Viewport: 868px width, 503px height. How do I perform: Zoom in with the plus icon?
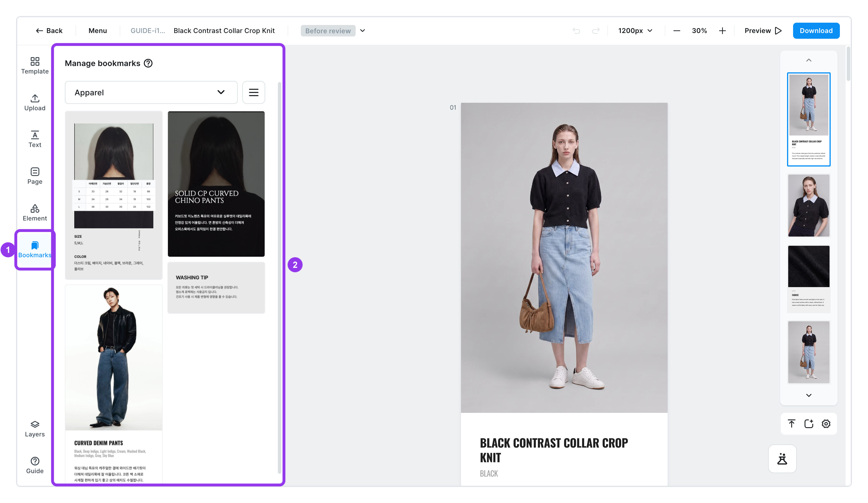[722, 31]
